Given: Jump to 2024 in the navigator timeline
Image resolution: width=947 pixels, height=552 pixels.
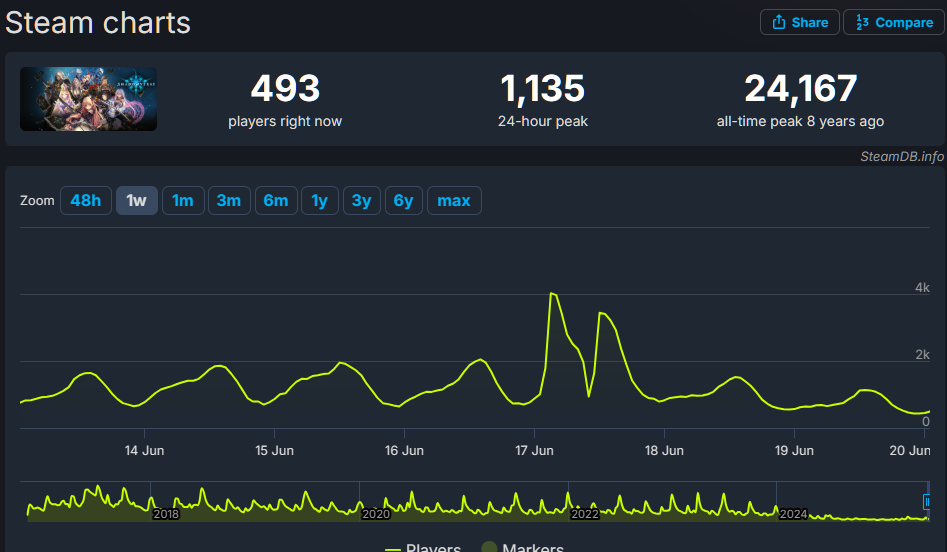Looking at the screenshot, I should [793, 514].
